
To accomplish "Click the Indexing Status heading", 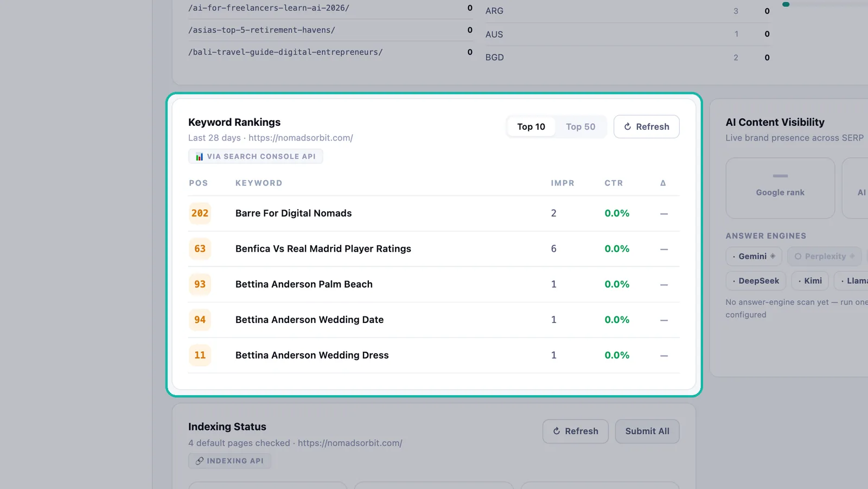I will 227,427.
